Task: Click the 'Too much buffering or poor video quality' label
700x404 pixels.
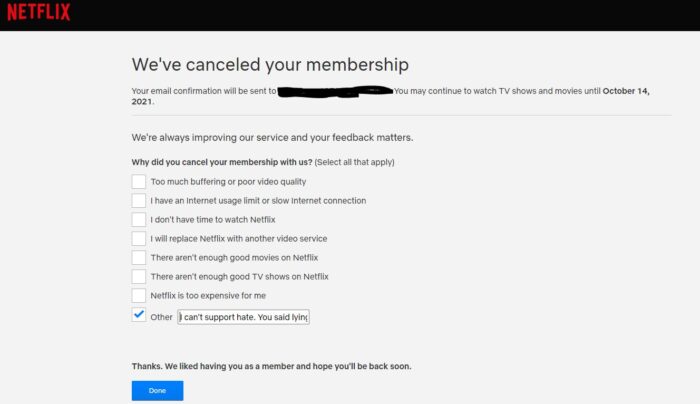Action: [x=228, y=182]
